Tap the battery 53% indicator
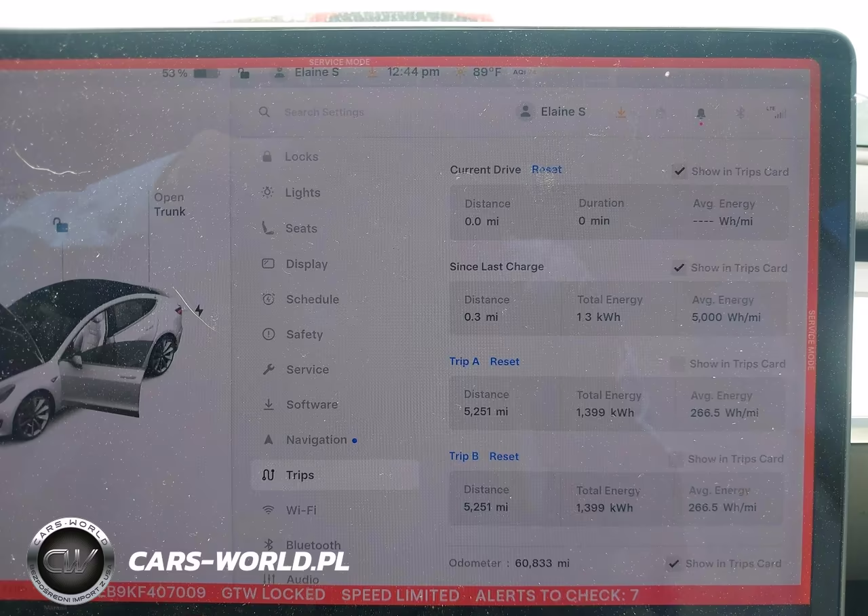Viewport: 868px width, 616px height. point(190,73)
